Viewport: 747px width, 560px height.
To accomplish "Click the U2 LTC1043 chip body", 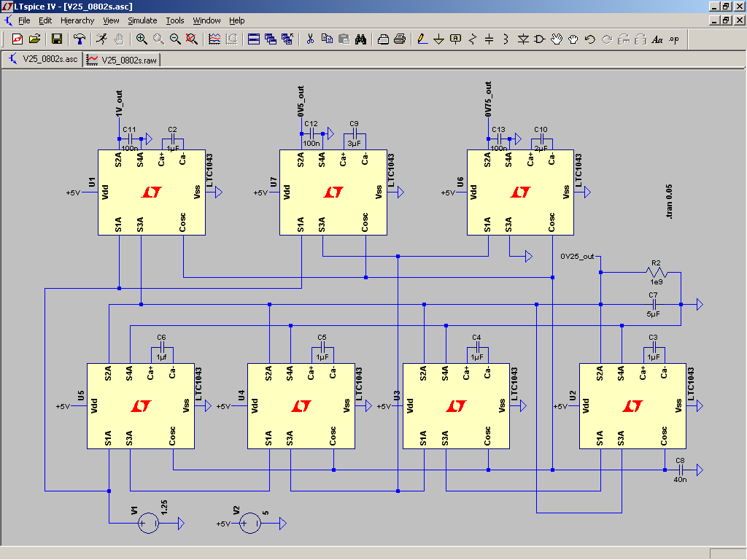I will pyautogui.click(x=632, y=406).
